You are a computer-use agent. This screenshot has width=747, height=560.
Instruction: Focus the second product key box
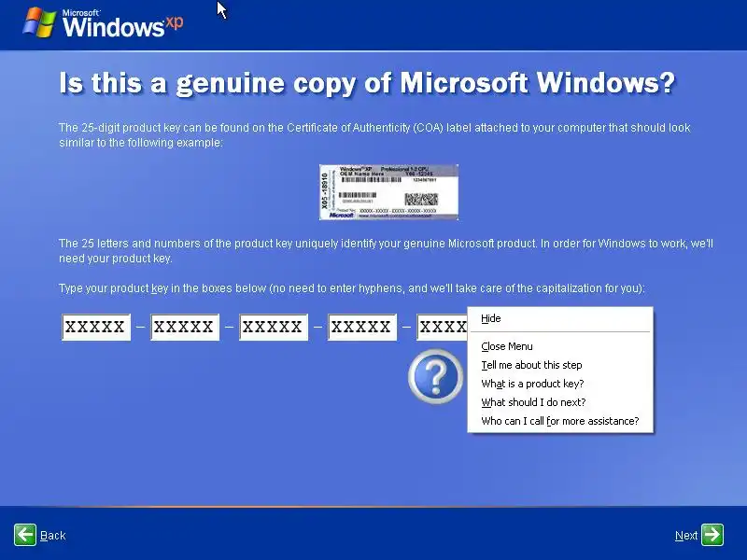(x=185, y=328)
